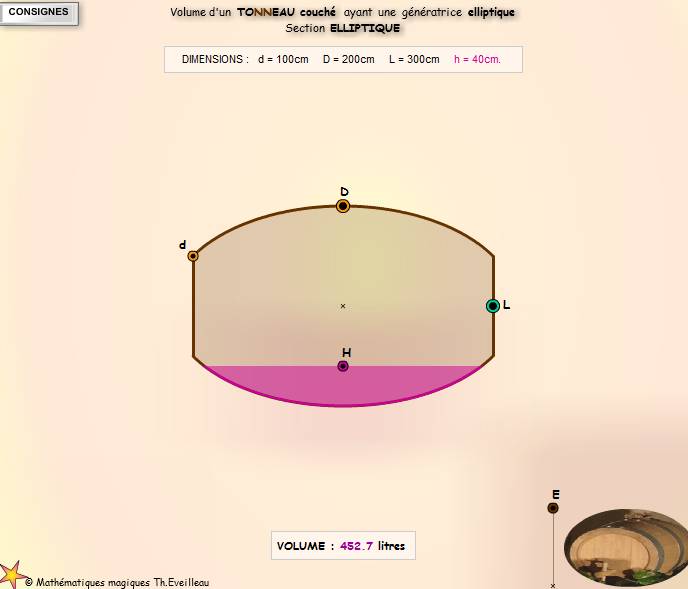Image resolution: width=688 pixels, height=589 pixels.
Task: Select the small orange point d handle
Action: pyautogui.click(x=193, y=256)
